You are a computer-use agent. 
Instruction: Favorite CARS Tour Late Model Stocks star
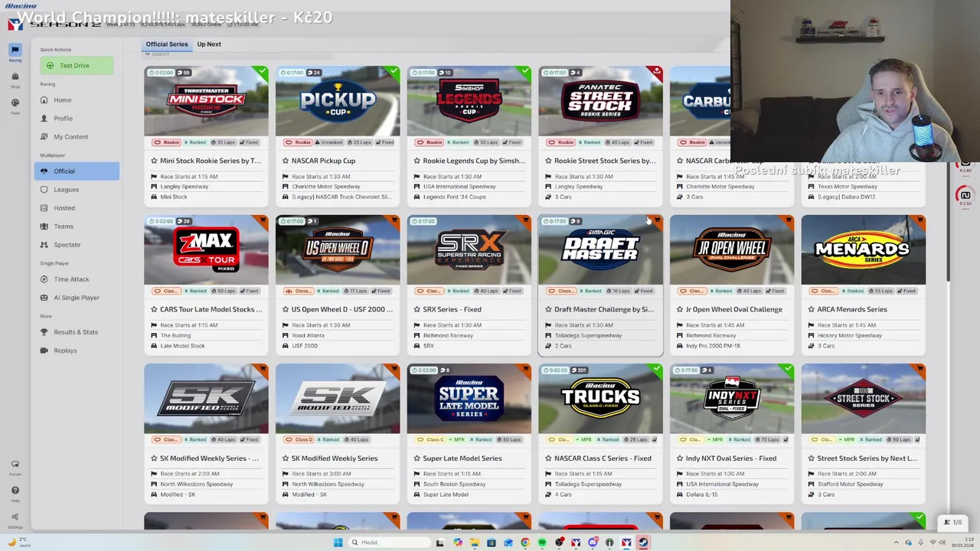point(154,309)
